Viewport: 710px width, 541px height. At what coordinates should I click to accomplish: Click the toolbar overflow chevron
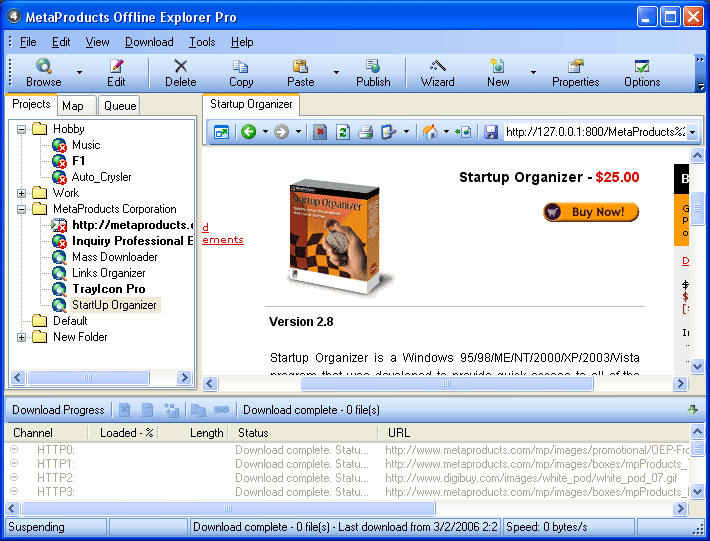[700, 60]
